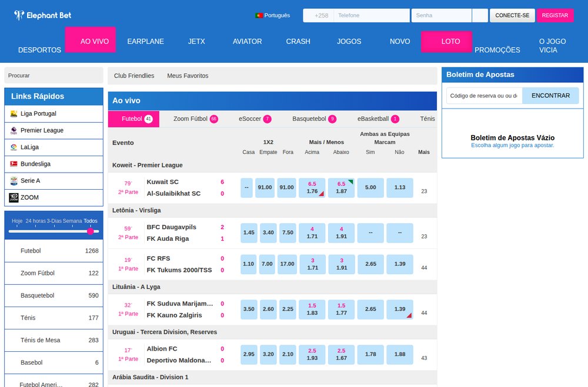The image size is (588, 387).
Task: Open more markets for Kuwait SC match
Action: [x=424, y=191]
